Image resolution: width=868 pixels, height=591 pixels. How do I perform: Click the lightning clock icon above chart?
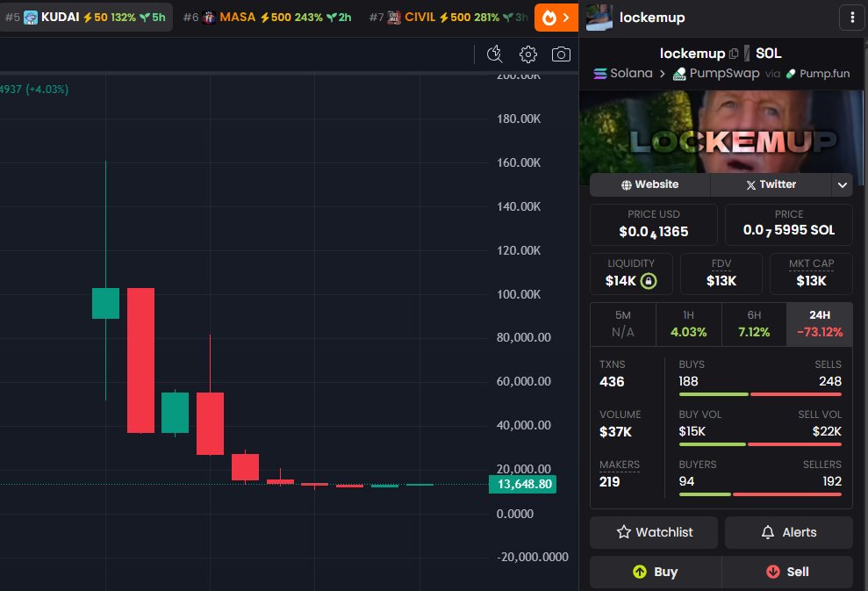(x=494, y=54)
